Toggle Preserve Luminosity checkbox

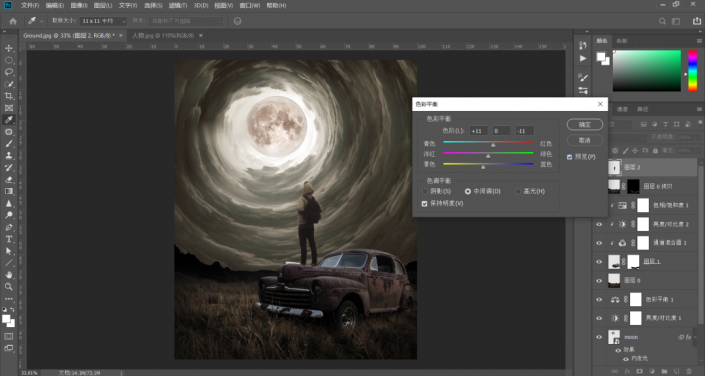coord(424,204)
